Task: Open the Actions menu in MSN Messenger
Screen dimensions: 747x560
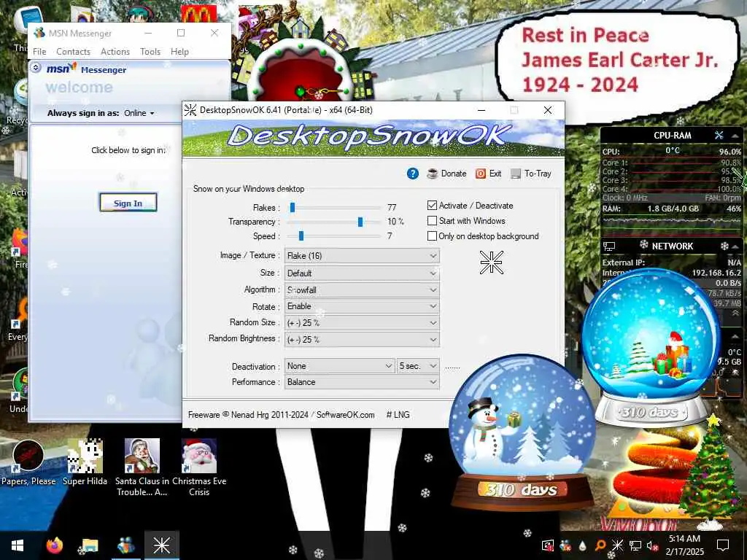Action: coord(115,52)
